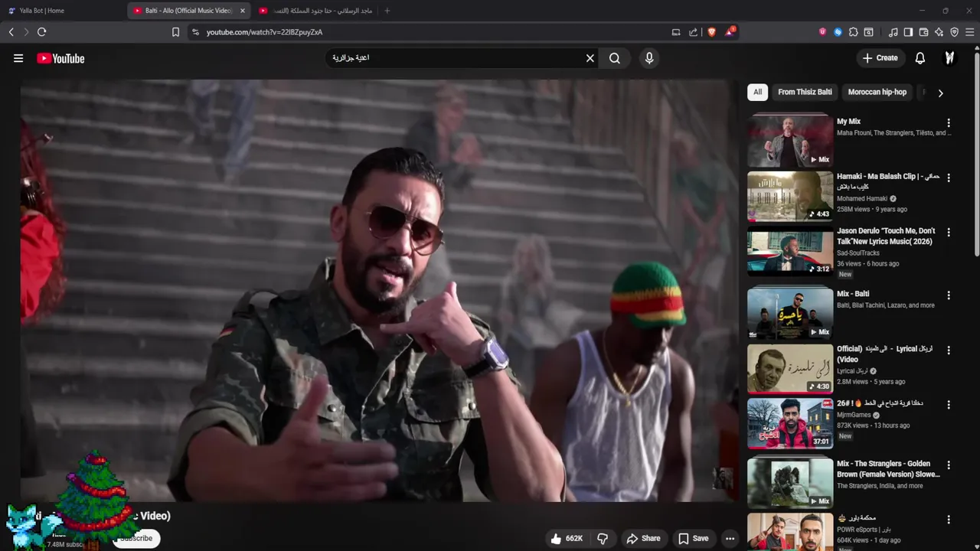This screenshot has height=551, width=980.
Task: Open YouTube notifications bell
Action: pos(920,58)
